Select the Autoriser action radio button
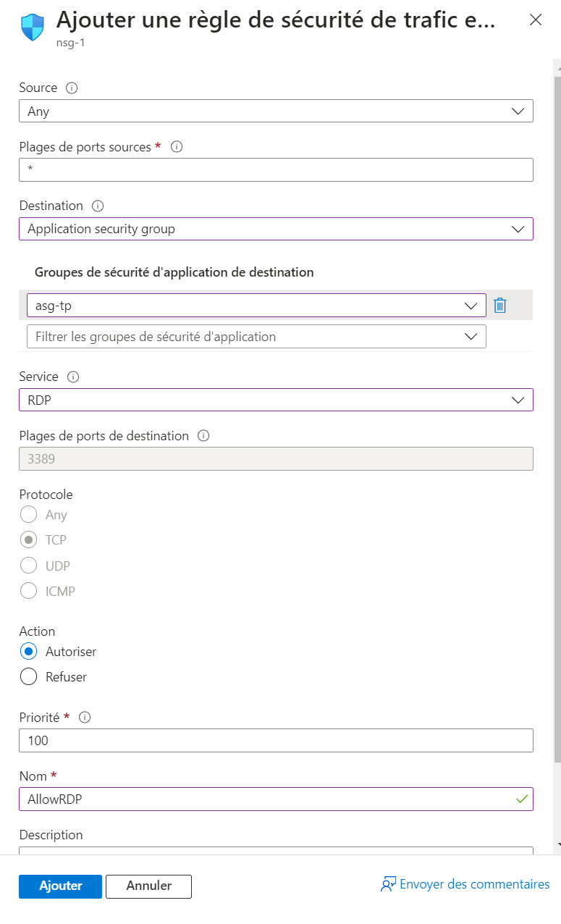 tap(29, 651)
